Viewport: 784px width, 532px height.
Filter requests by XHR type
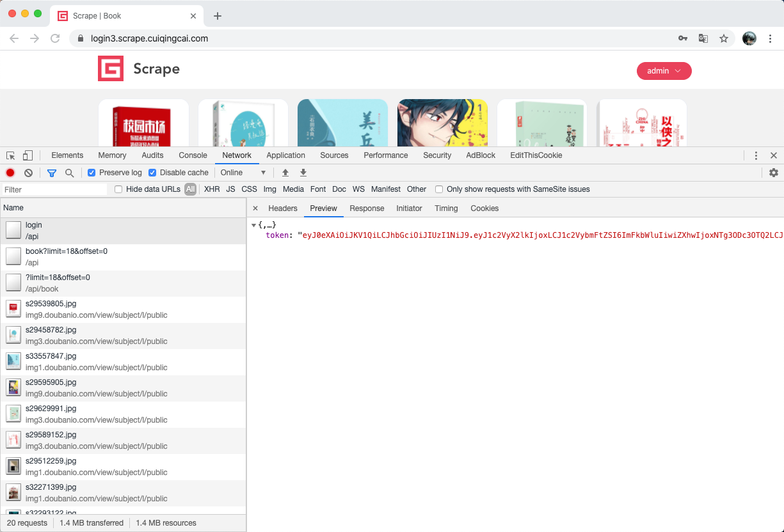[x=212, y=189]
